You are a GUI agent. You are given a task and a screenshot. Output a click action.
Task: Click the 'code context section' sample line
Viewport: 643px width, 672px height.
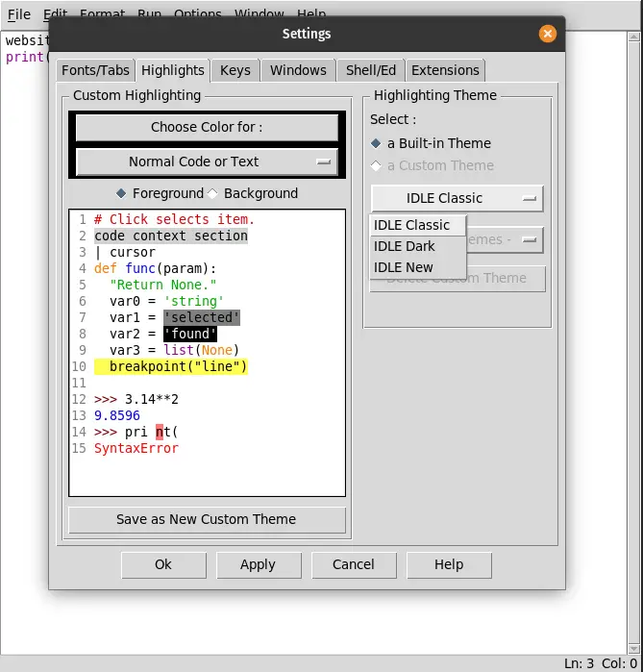click(x=171, y=236)
